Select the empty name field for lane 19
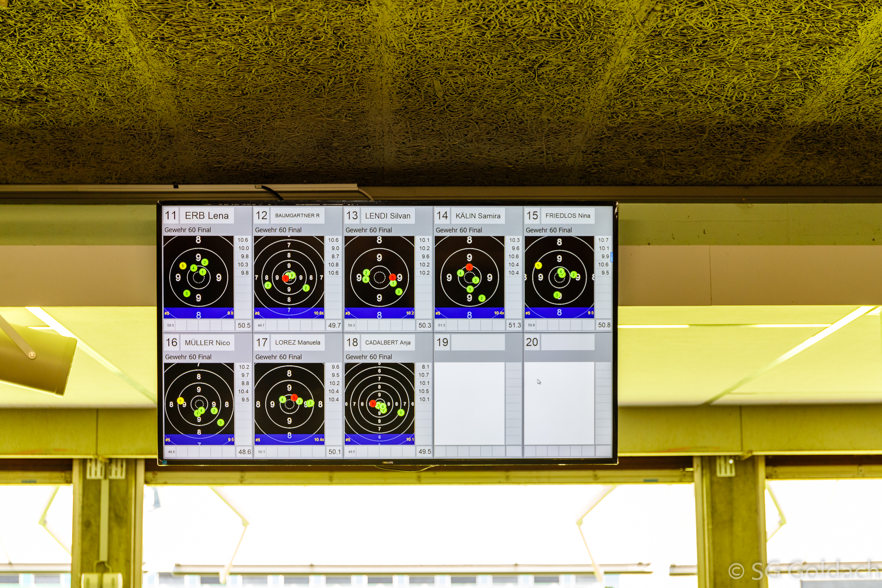 (478, 342)
